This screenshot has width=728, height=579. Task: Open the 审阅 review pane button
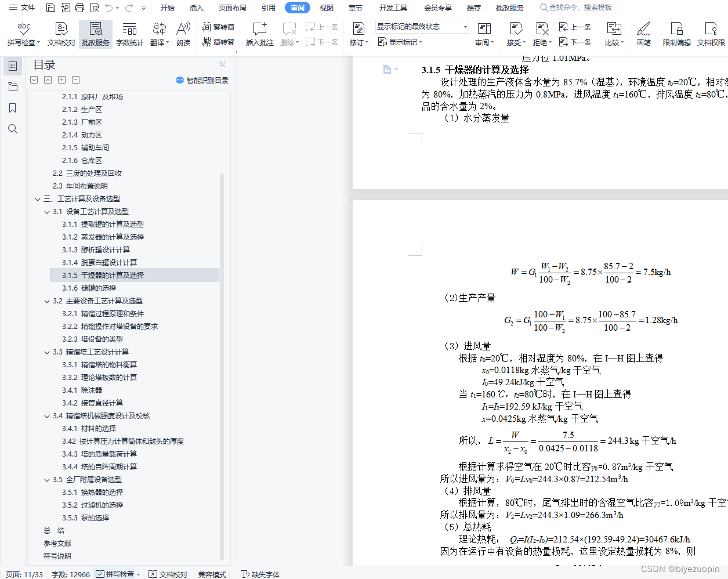click(x=484, y=34)
